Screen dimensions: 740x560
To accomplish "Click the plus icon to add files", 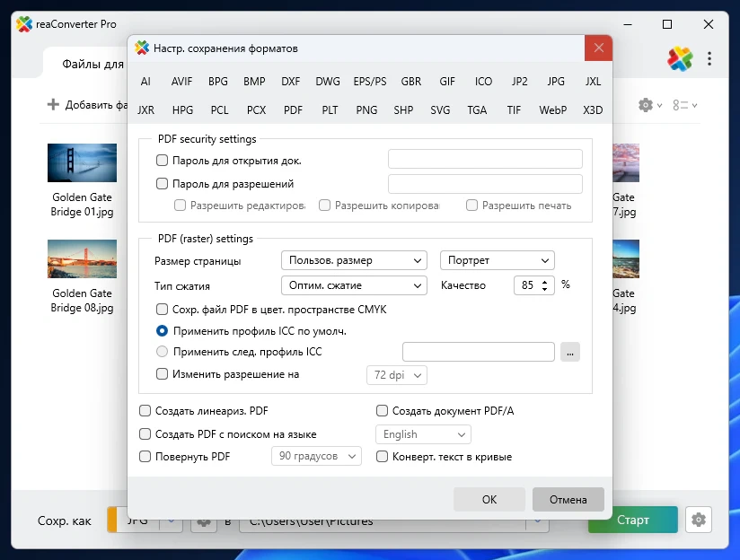I will pos(53,104).
